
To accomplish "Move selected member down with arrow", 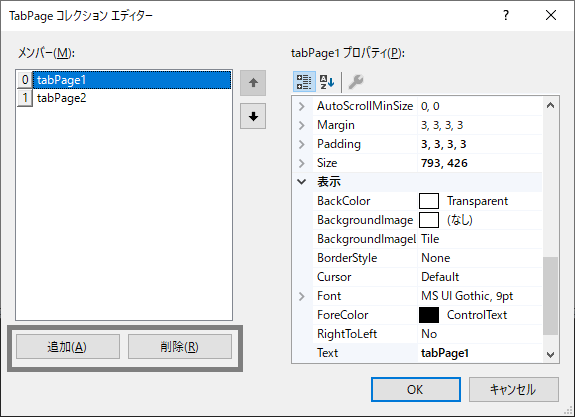I will [x=253, y=116].
